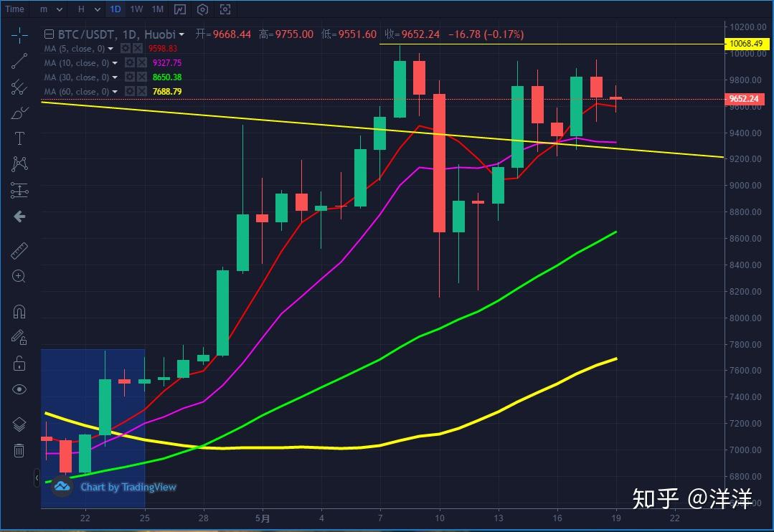Click the fullscreen capture icon in top bar
This screenshot has width=774, height=532.
coord(225,9)
